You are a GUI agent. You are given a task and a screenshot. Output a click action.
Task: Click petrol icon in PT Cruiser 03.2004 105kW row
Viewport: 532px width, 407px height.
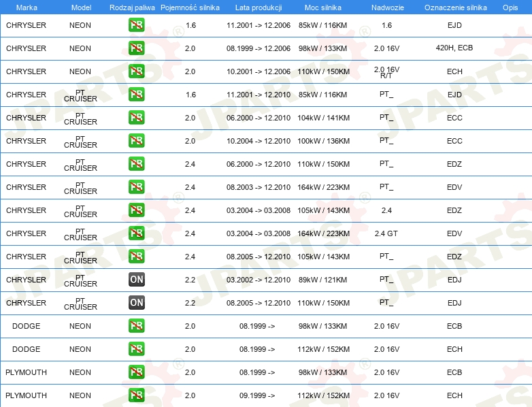(x=136, y=210)
